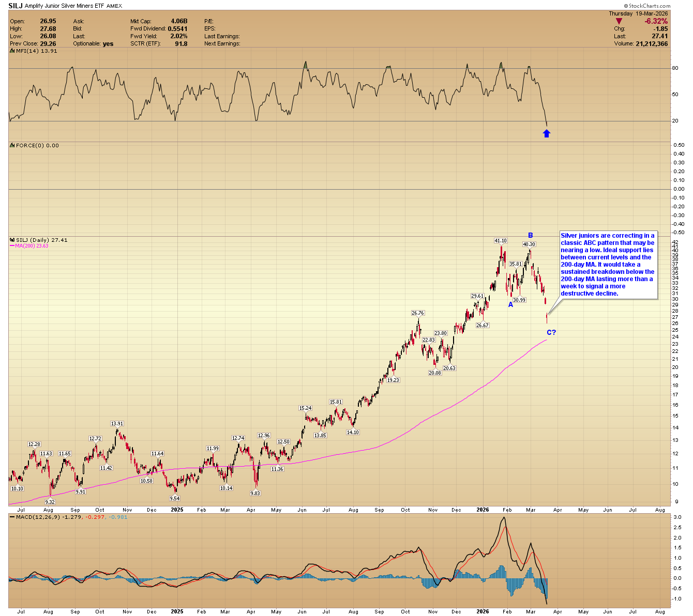Click the 26.76 October peak label
This screenshot has height=616, width=693.
[418, 313]
